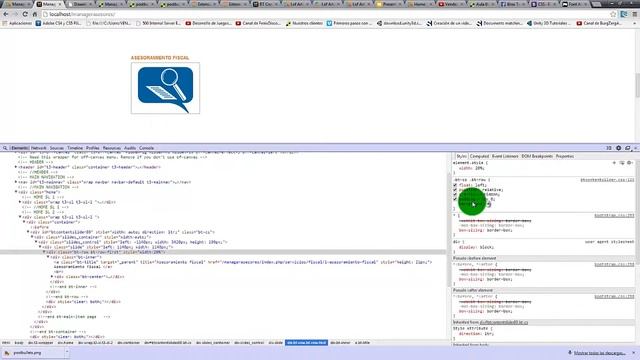This screenshot has height=360, width=640.
Task: Select the highlighted bt-row breadcrumb item
Action: click(307, 343)
